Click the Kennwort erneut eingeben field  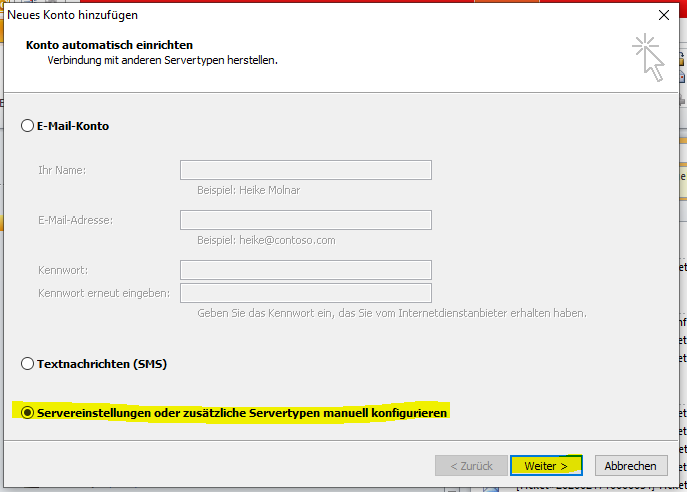(x=306, y=293)
